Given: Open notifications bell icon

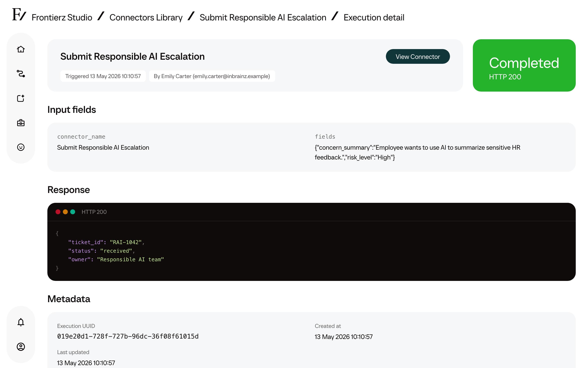Looking at the screenshot, I should point(21,322).
